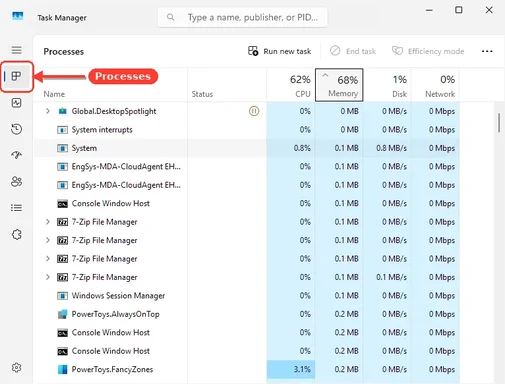Click the 0.8 MB/s disk cell of System
The image size is (505, 384).
pyautogui.click(x=387, y=148)
